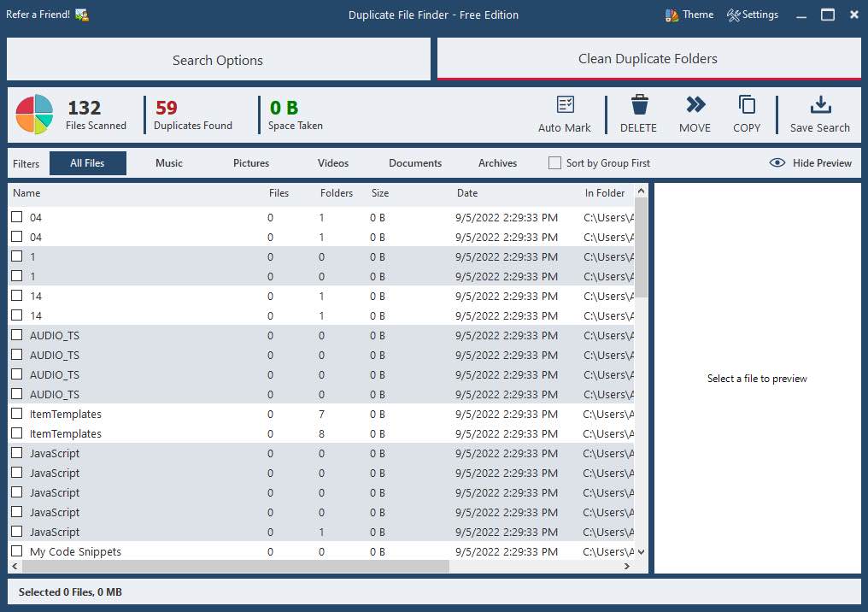
Task: Click the pie chart logo icon
Action: [x=34, y=115]
